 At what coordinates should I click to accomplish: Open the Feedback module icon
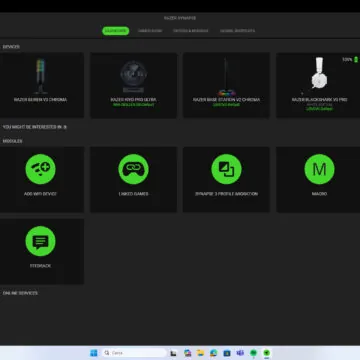point(40,241)
